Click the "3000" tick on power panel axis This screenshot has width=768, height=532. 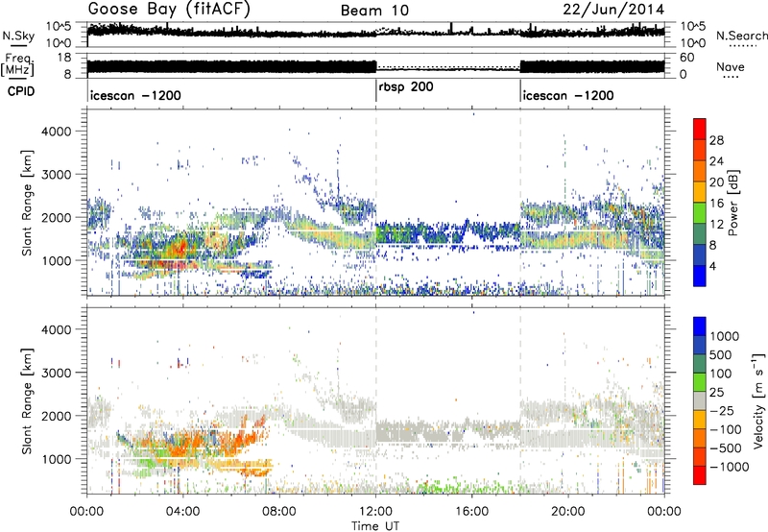point(56,175)
